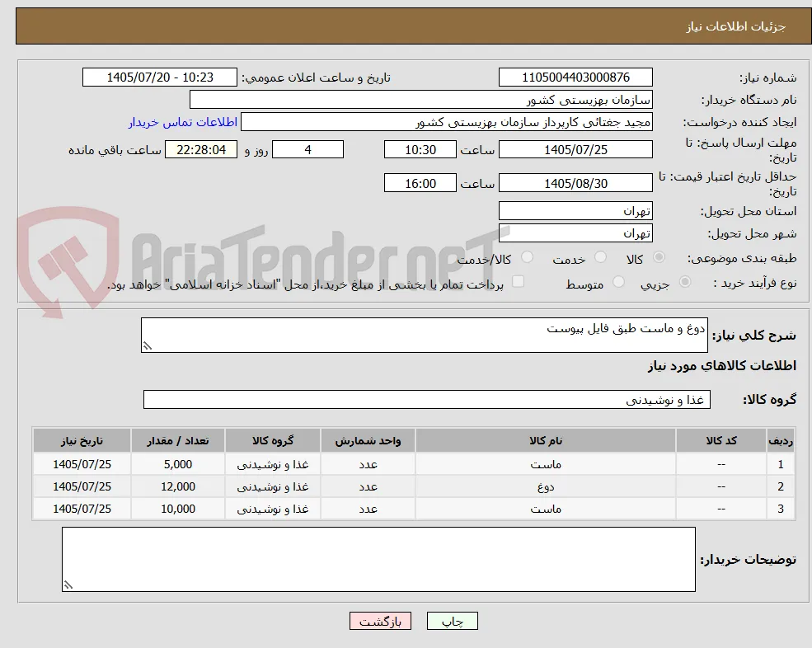
Task: Click the جزئیات اطلاعات نیاز header title
Action: tap(735, 26)
